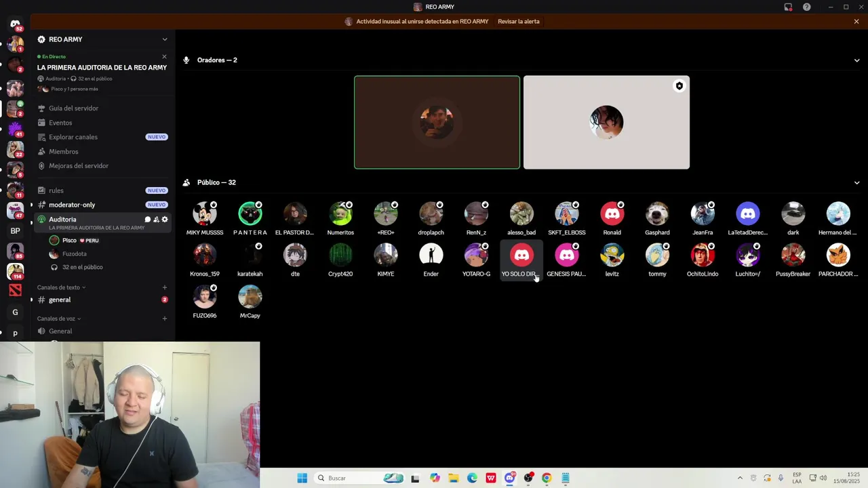Collapse the Canales de voz category
This screenshot has width=868, height=488.
[59, 319]
